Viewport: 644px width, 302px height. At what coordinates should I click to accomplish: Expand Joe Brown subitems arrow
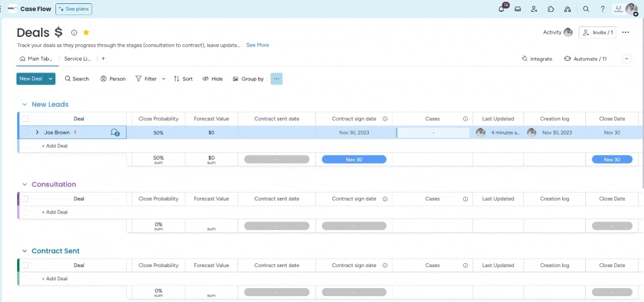tap(37, 133)
